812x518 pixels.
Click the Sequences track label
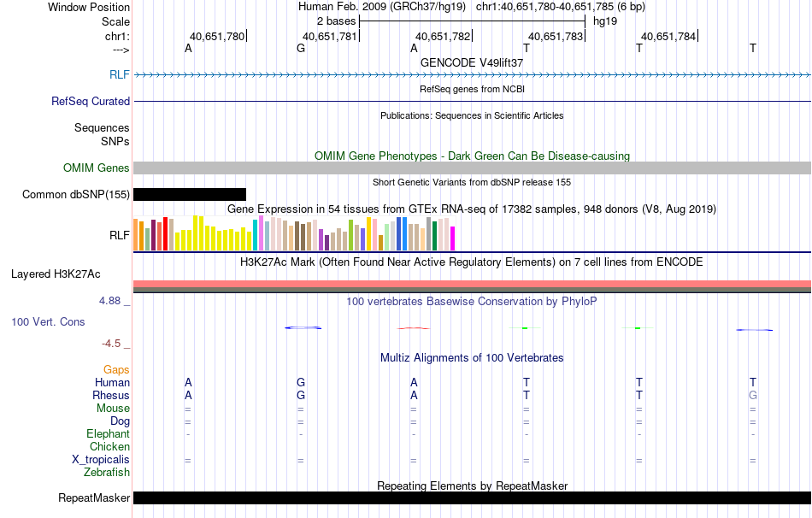coord(102,127)
